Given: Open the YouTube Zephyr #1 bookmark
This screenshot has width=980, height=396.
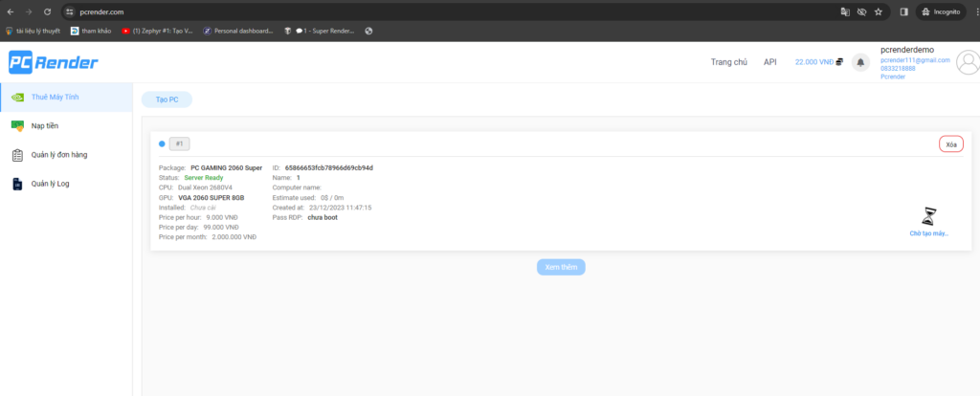Looking at the screenshot, I should coord(158,31).
